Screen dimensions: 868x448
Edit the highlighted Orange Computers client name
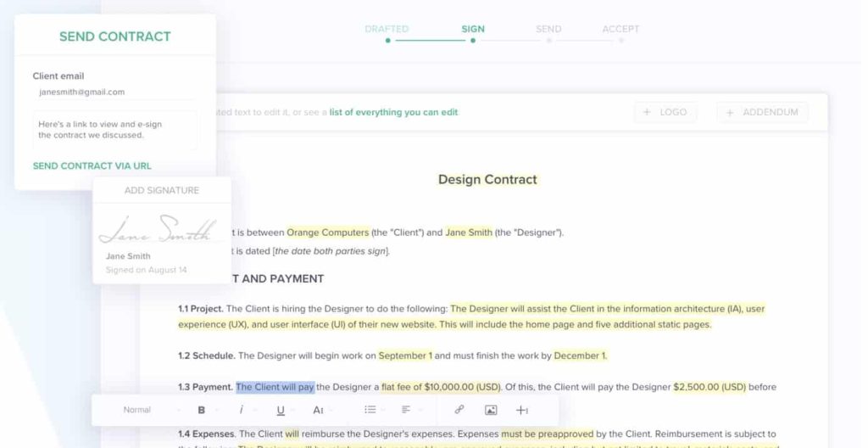[328, 232]
